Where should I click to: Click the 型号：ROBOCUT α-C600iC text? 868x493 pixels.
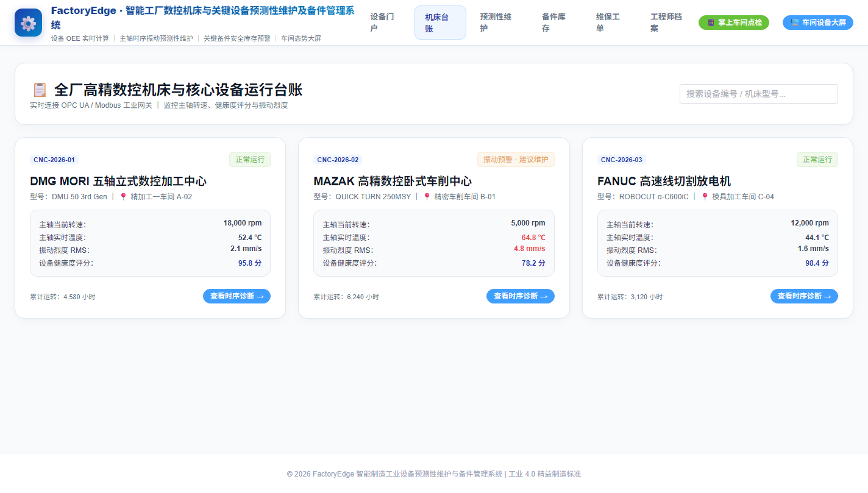point(643,197)
